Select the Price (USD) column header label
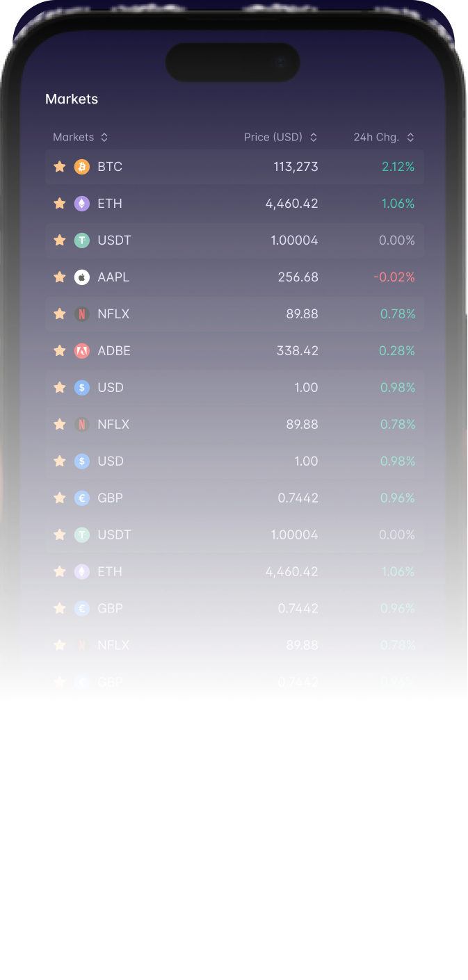Screen dimensions: 468x980 tap(273, 138)
